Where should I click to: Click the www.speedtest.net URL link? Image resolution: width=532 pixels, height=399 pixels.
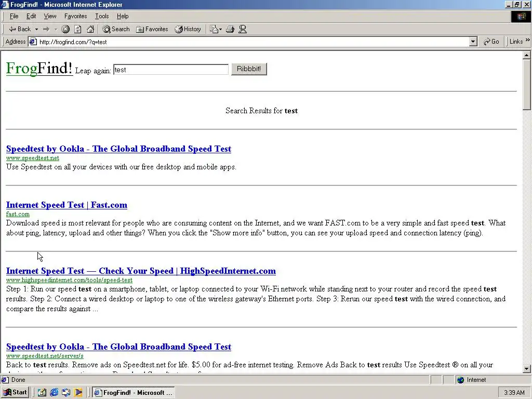[33, 158]
